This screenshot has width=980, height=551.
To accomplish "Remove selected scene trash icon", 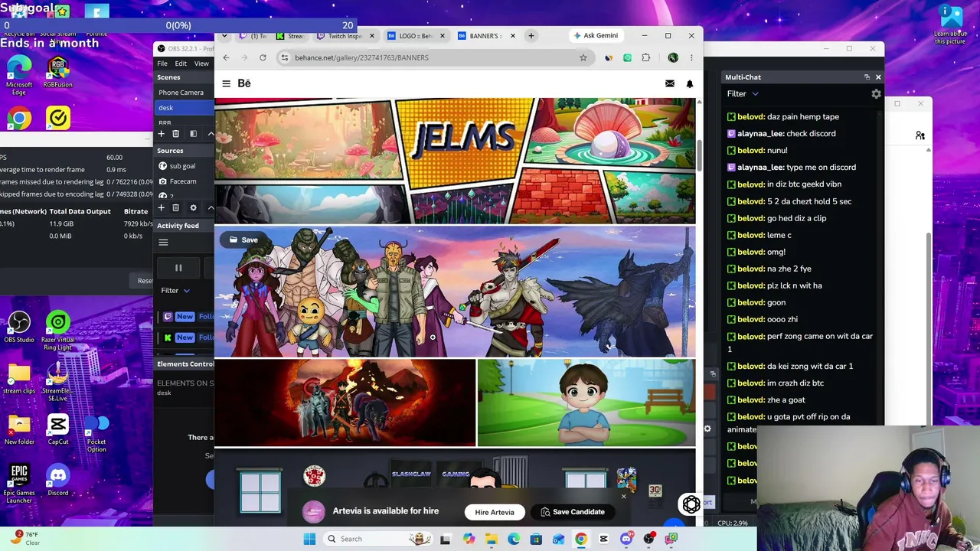I will [175, 134].
